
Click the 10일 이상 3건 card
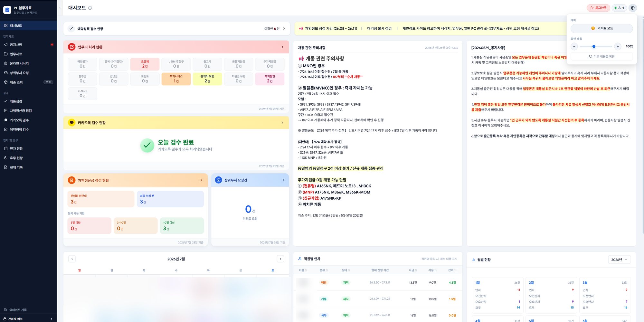(x=182, y=226)
